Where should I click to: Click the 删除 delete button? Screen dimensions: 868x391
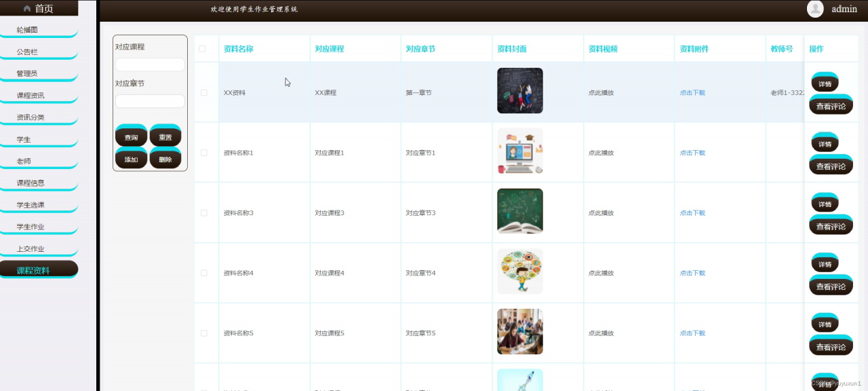click(x=165, y=159)
